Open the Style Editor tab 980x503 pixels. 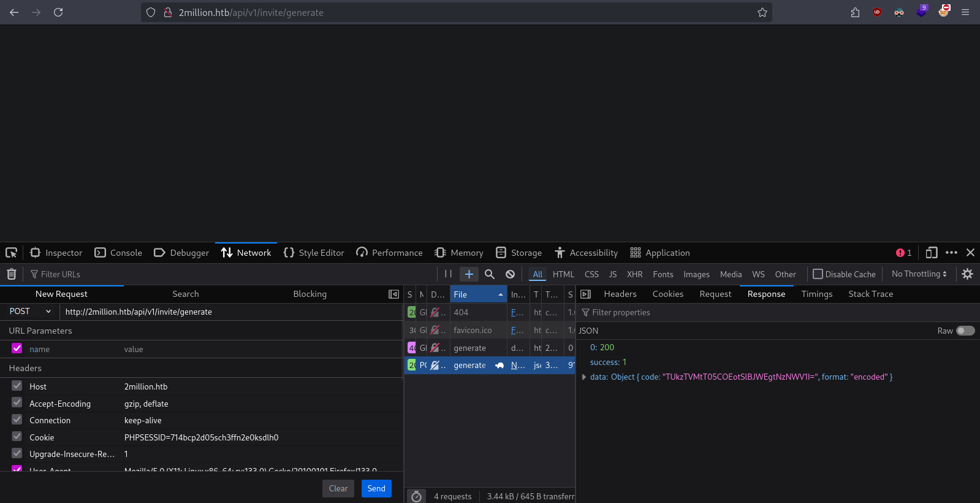[314, 253]
